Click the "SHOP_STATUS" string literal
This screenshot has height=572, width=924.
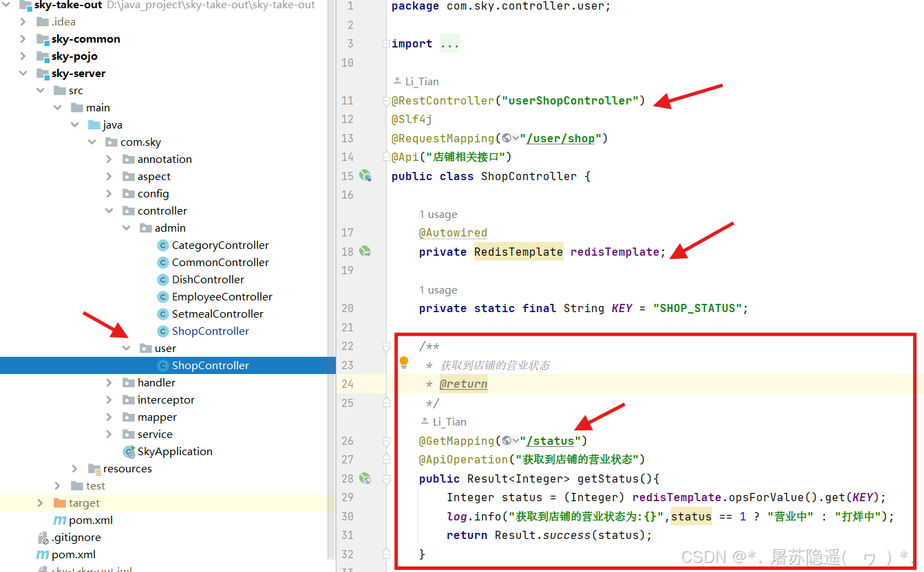pyautogui.click(x=698, y=308)
